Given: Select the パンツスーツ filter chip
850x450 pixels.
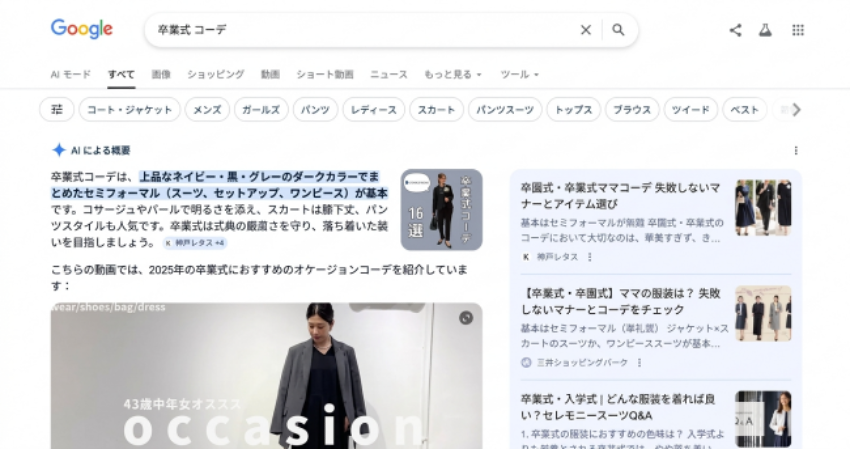Looking at the screenshot, I should 505,110.
